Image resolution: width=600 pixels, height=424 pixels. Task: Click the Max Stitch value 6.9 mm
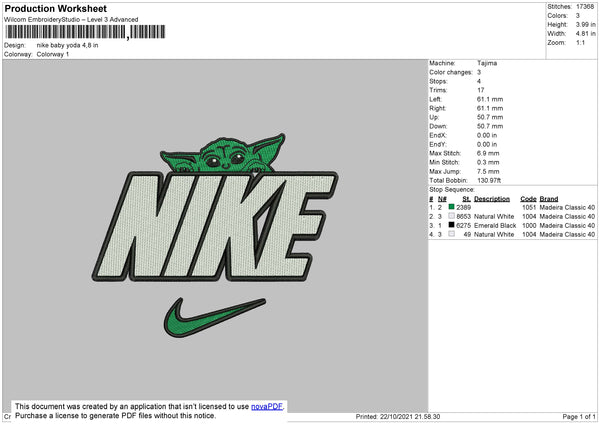tap(488, 153)
